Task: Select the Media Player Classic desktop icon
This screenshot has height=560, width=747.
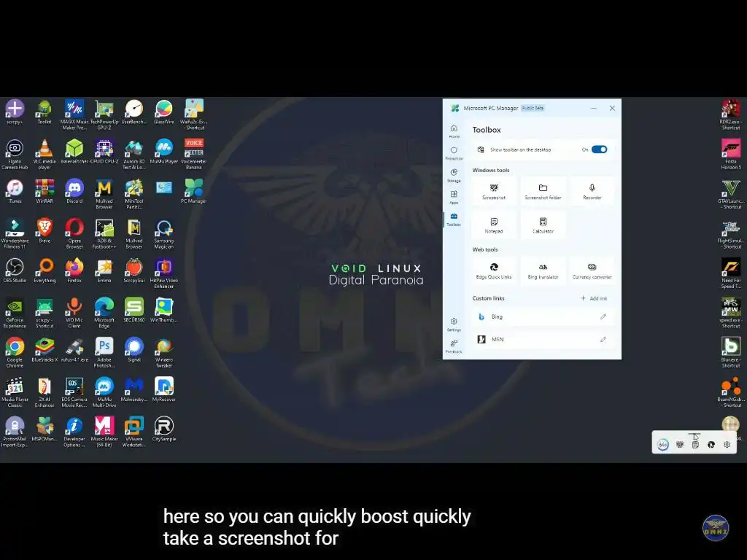Action: click(x=15, y=392)
